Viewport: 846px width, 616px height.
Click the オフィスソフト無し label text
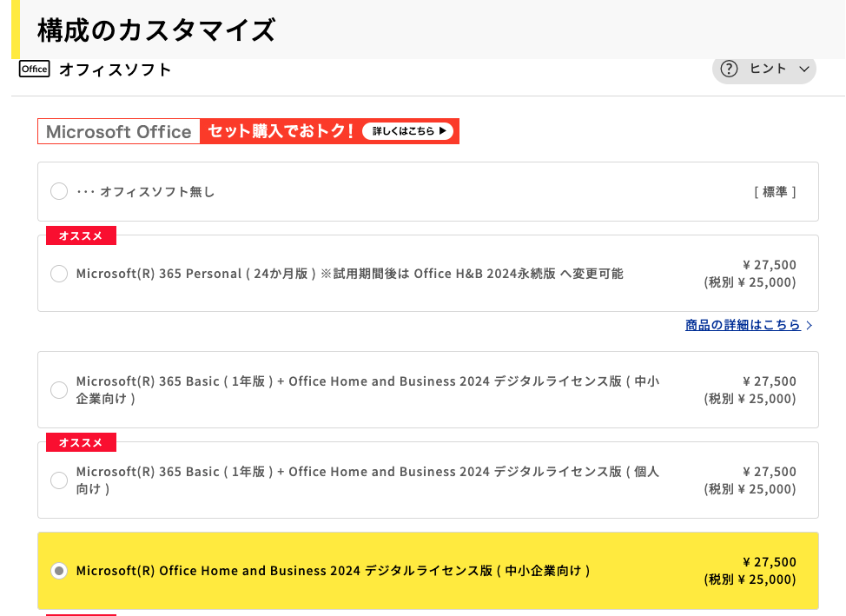[146, 192]
